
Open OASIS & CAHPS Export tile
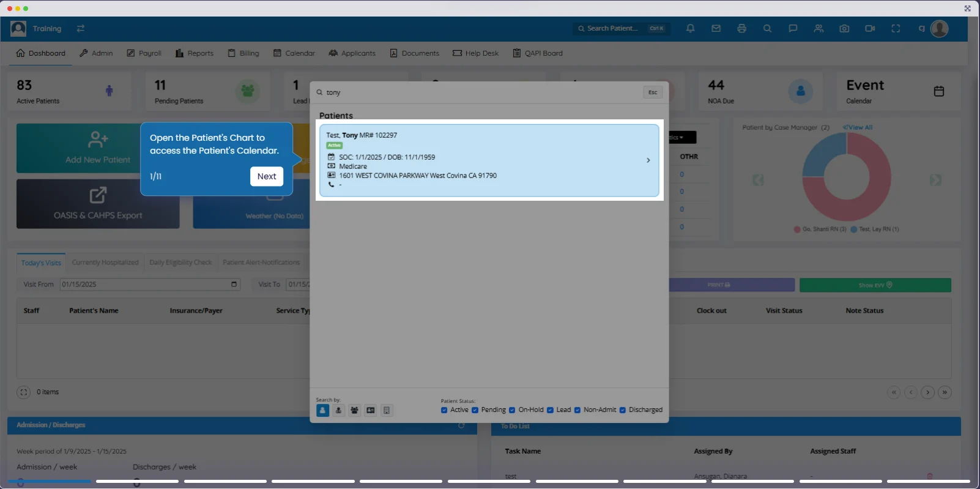pyautogui.click(x=98, y=204)
